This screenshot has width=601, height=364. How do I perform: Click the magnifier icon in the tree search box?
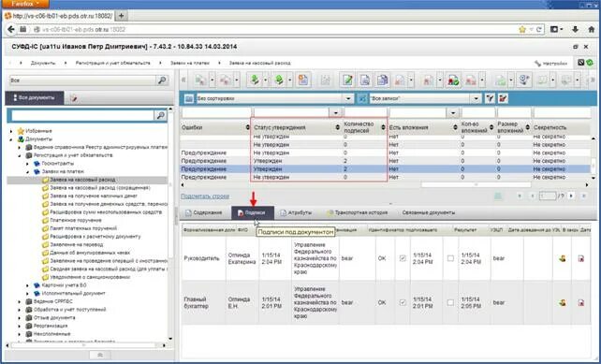(x=160, y=115)
